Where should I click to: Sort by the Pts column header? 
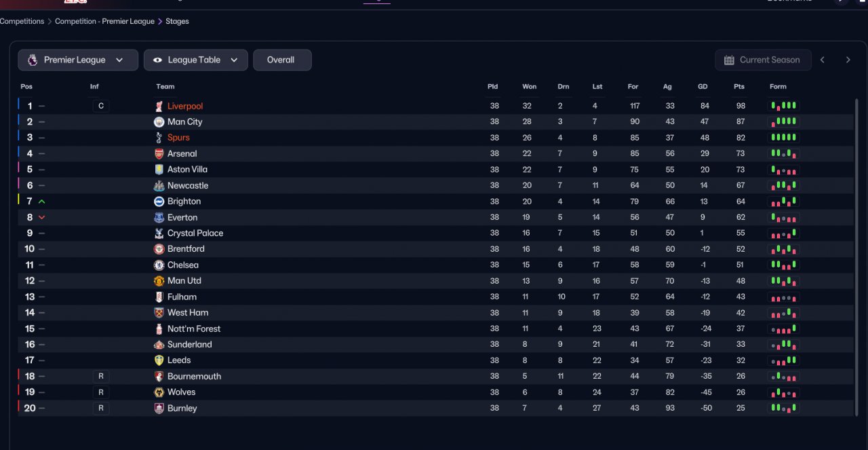point(738,86)
